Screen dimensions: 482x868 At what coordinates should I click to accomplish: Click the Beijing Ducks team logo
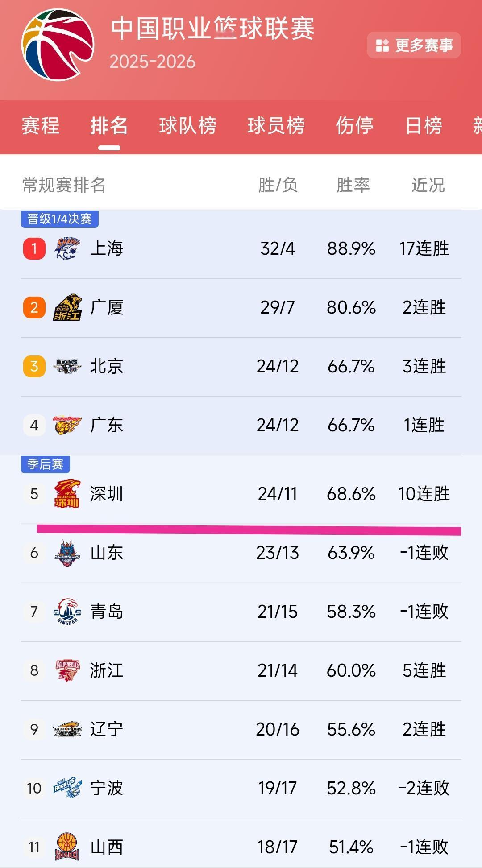(x=67, y=366)
